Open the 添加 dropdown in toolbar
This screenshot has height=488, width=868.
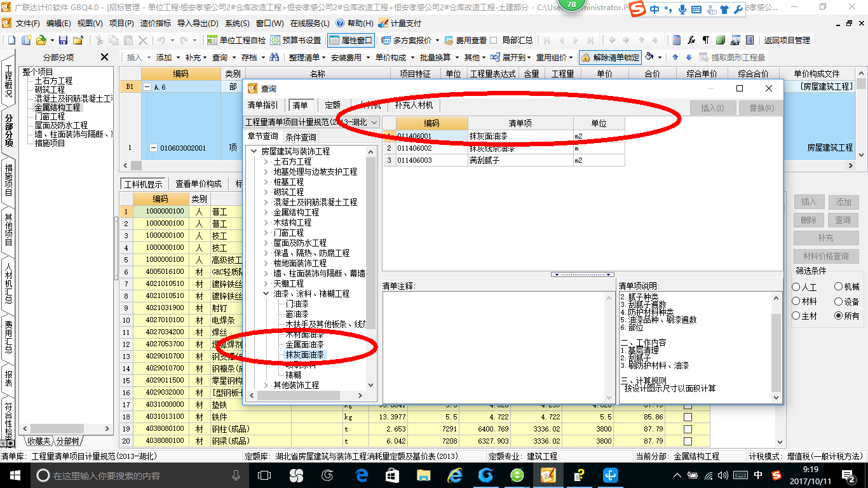tap(168, 57)
